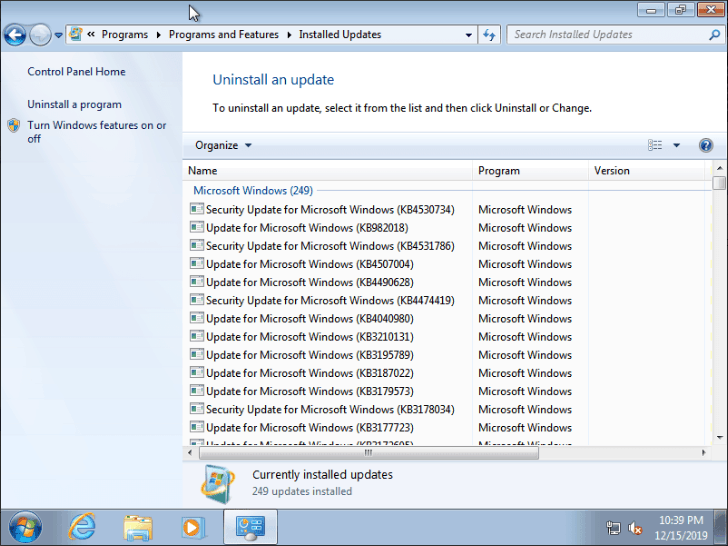Click the icon of update KB4490628
This screenshot has height=546, width=728.
197,281
